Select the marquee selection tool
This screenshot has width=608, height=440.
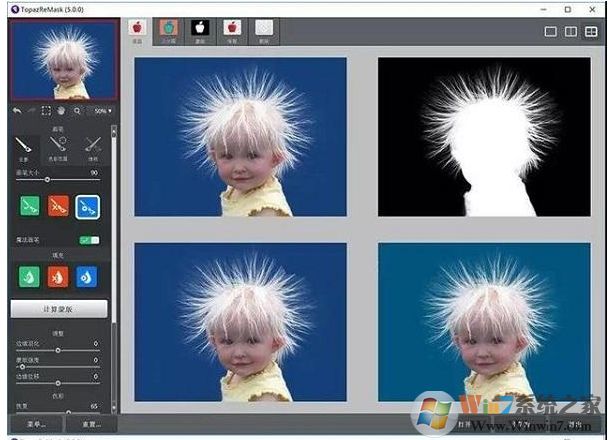click(46, 110)
